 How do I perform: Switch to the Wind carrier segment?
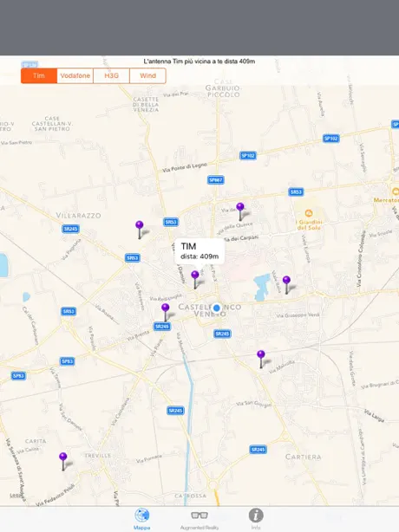147,75
